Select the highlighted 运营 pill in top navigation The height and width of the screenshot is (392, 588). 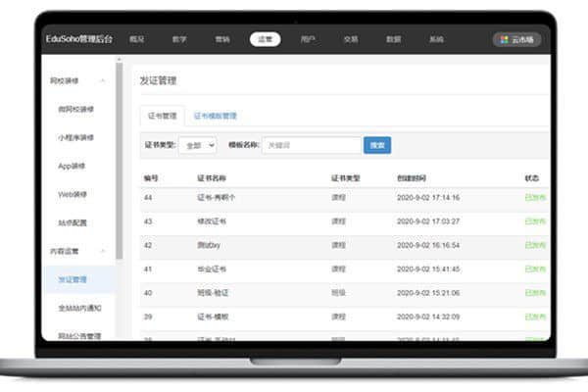266,39
